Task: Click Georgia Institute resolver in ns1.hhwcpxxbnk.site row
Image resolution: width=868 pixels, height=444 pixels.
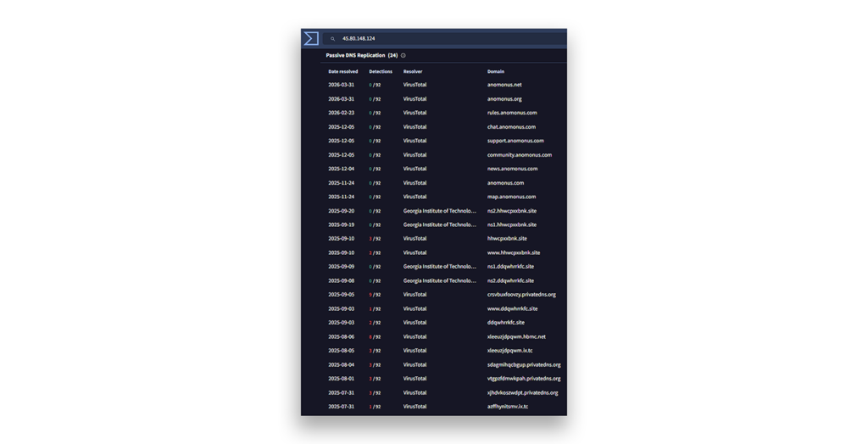Action: [x=440, y=225]
